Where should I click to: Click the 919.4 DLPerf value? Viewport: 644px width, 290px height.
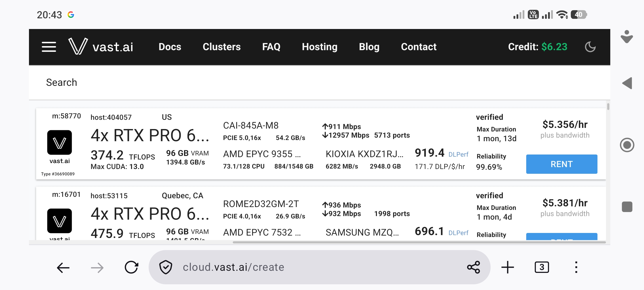click(430, 153)
